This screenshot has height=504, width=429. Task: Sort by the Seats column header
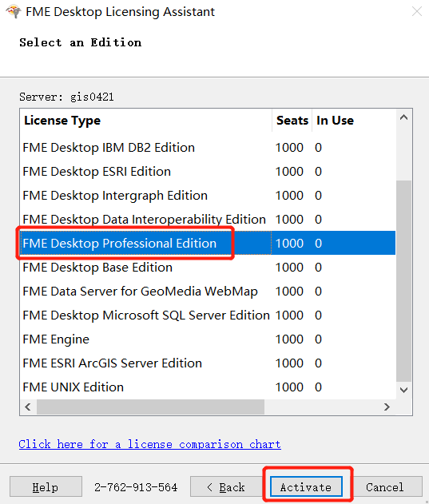pos(292,121)
